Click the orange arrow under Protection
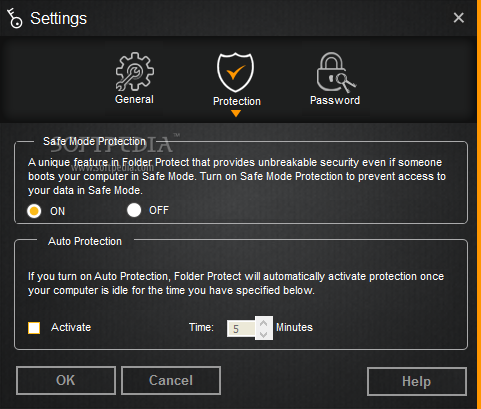The width and height of the screenshot is (481, 409). click(236, 114)
